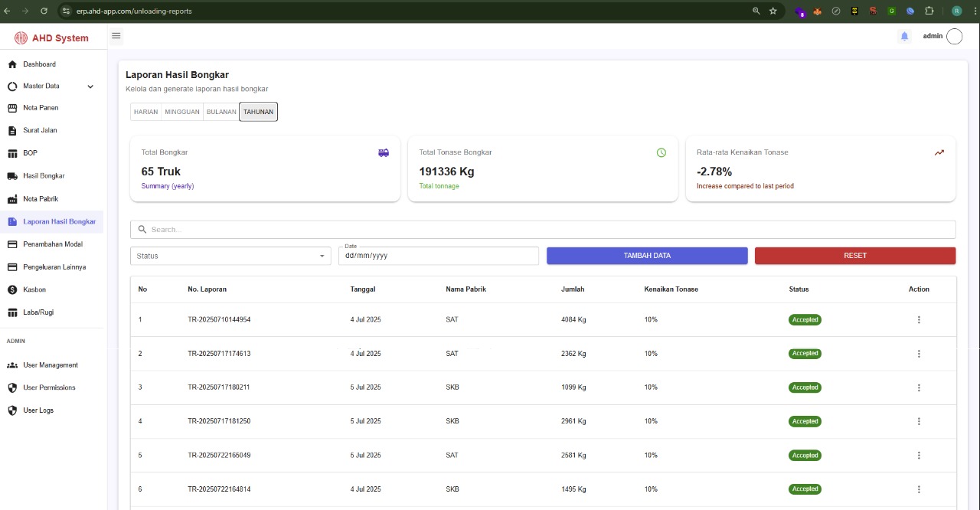This screenshot has width=980, height=510.
Task: Reload the page with browser refresh icon
Action: (x=44, y=11)
